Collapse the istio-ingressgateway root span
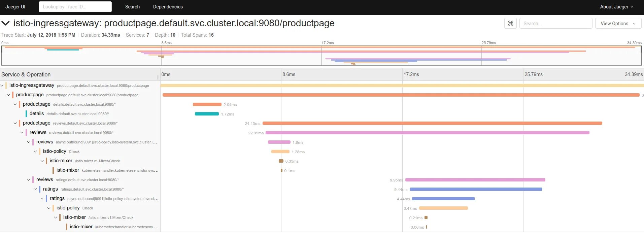This screenshot has width=644, height=234. pyautogui.click(x=2, y=86)
